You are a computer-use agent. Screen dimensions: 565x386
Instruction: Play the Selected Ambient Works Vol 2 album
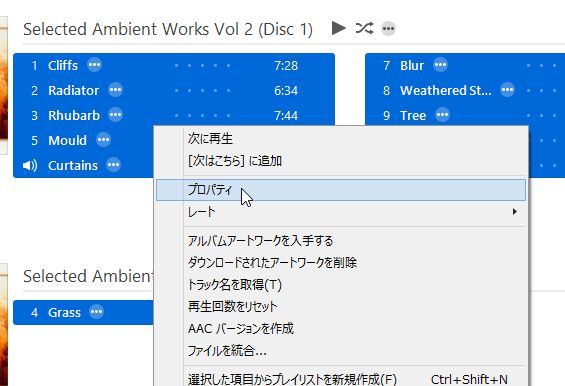point(338,28)
